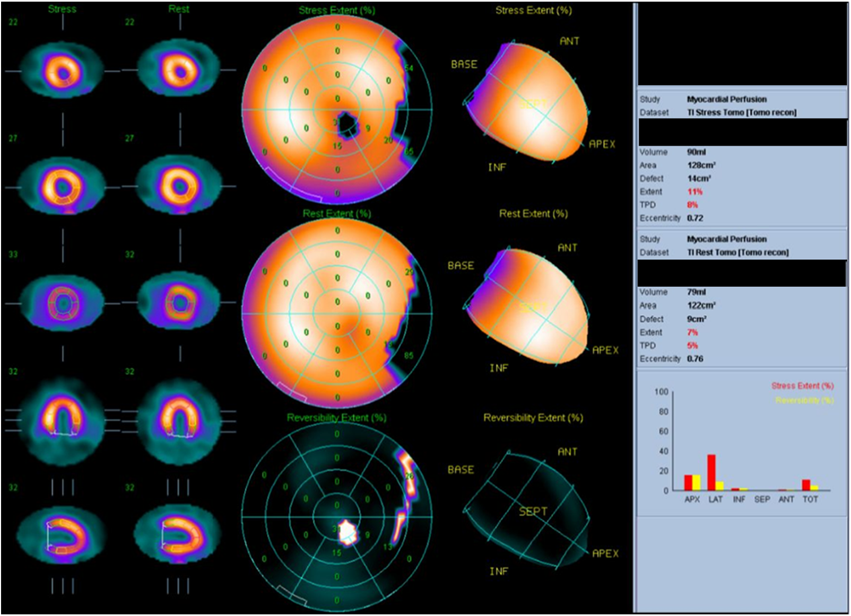851x616 pixels.
Task: Select the Stress Extent 3D heart surface
Action: (x=531, y=106)
